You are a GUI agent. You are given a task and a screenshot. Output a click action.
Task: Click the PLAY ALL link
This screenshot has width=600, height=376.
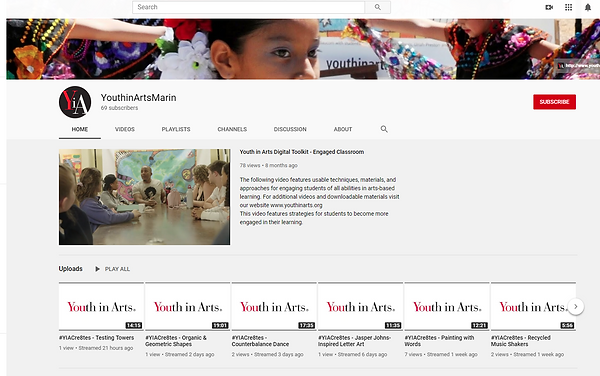117,269
